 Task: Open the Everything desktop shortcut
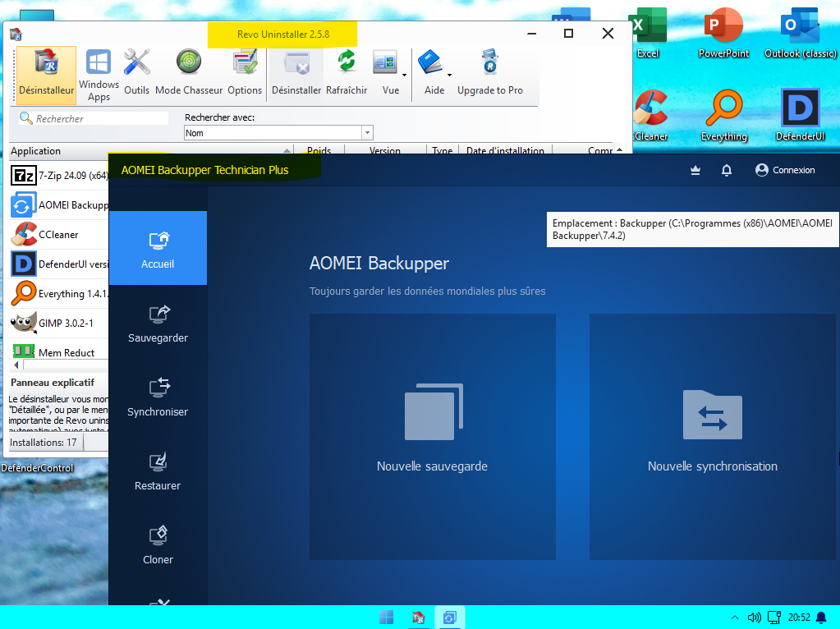pos(724,116)
